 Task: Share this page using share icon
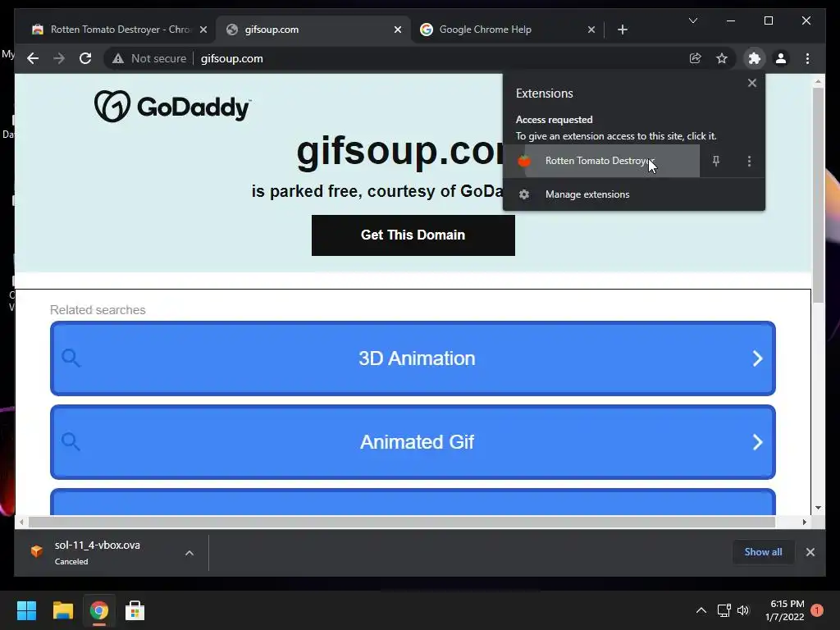click(x=696, y=58)
